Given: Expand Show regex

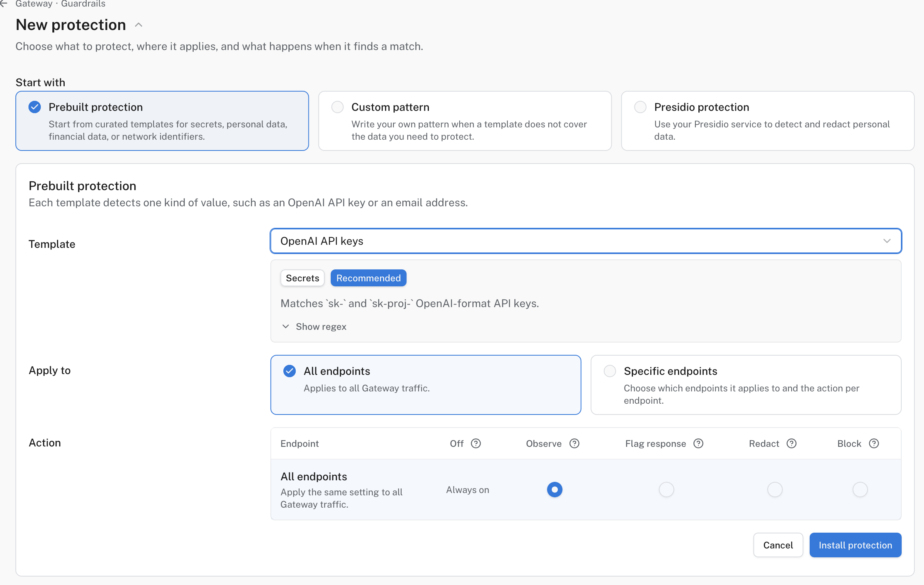Looking at the screenshot, I should 314,326.
